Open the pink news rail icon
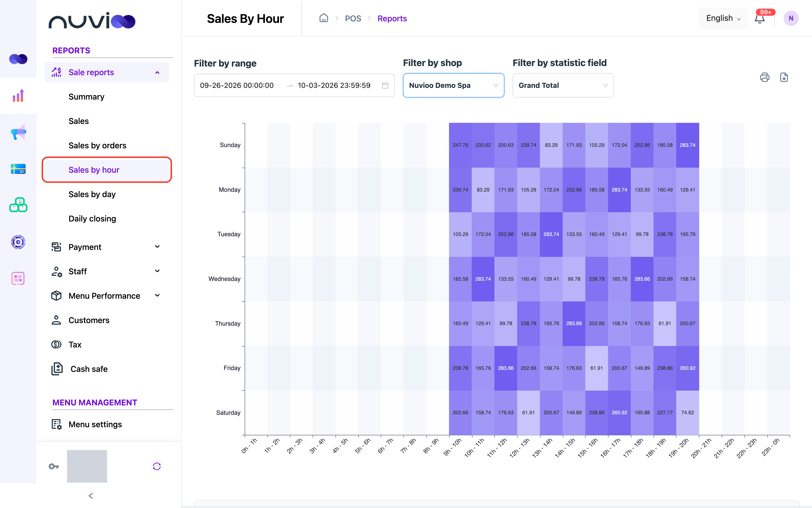This screenshot has width=812, height=508. 18,278
